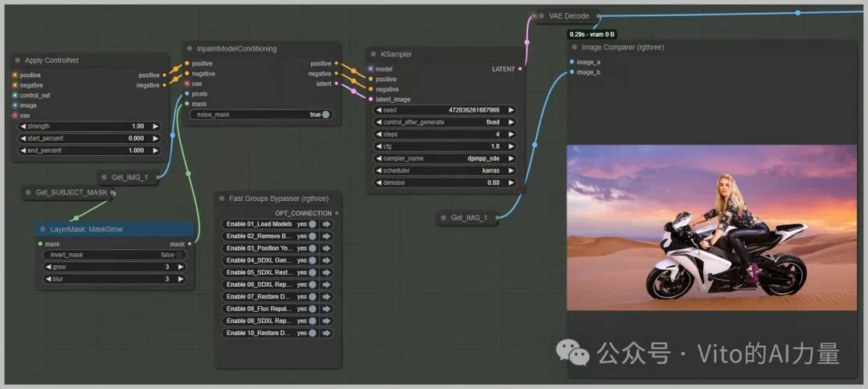The height and width of the screenshot is (389, 868).
Task: Jump to group 02_Remove B... via arrow icon
Action: point(326,236)
